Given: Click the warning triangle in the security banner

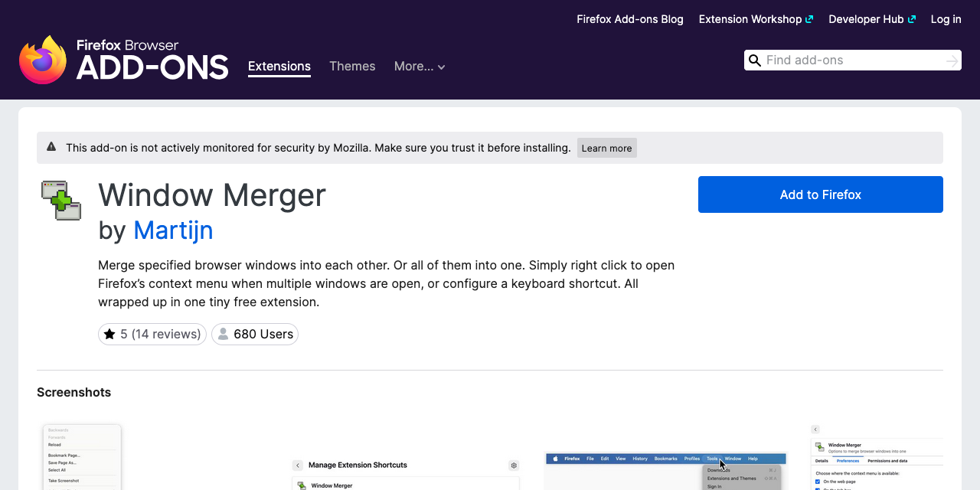Looking at the screenshot, I should coord(51,146).
